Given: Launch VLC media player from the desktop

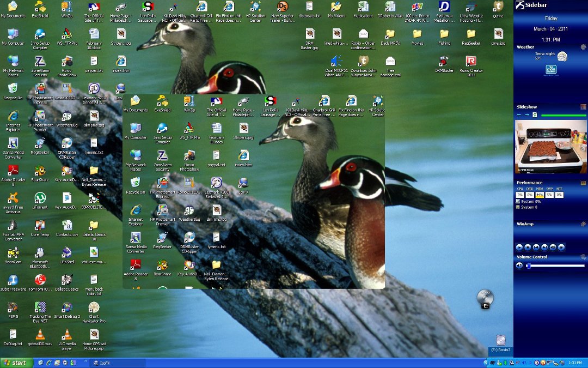Looking at the screenshot, I should pos(67,335).
